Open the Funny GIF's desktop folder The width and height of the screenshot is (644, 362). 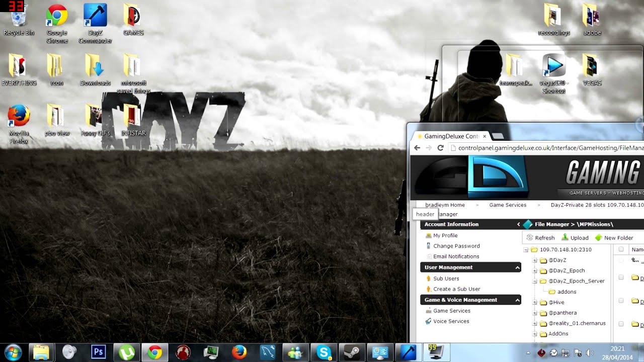[95, 121]
